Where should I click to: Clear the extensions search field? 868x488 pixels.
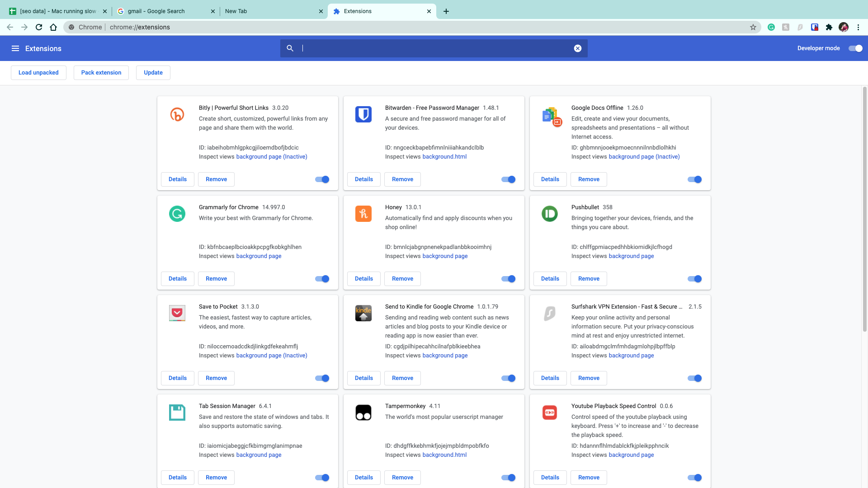click(x=578, y=48)
